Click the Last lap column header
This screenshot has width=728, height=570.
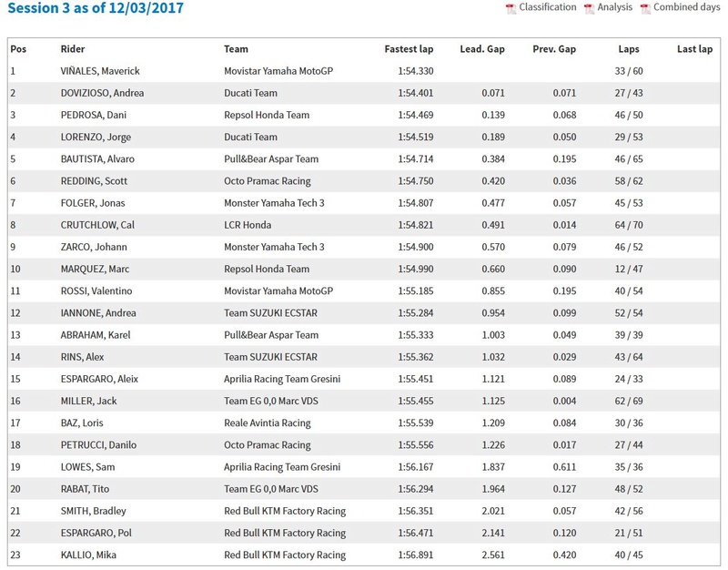pos(694,49)
